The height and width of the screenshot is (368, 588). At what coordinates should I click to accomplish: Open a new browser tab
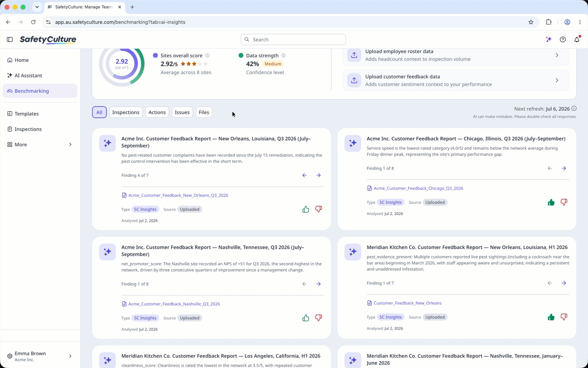(x=132, y=7)
